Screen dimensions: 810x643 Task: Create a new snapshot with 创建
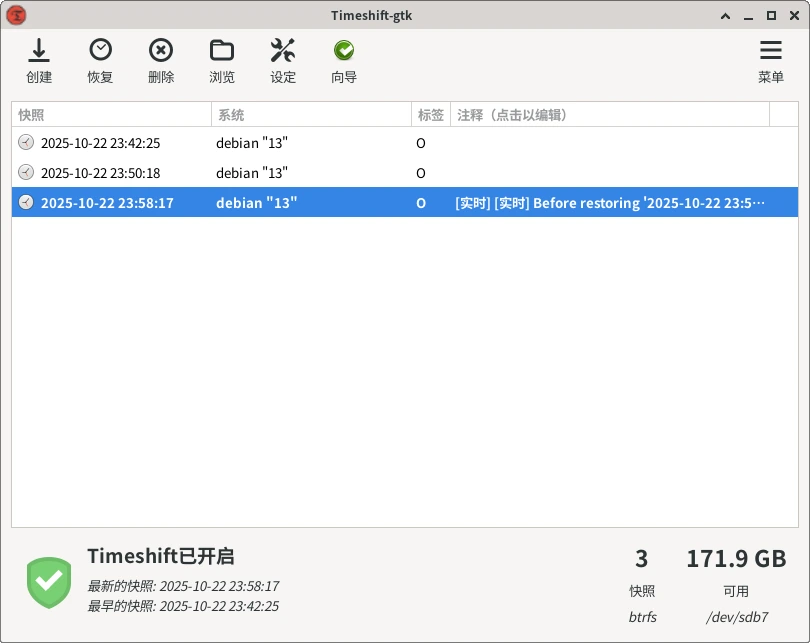pos(38,60)
